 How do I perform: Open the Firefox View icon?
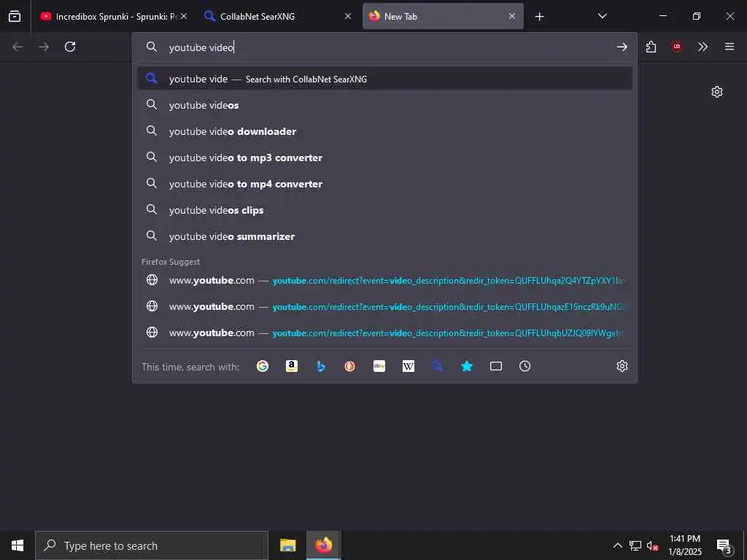[15, 16]
